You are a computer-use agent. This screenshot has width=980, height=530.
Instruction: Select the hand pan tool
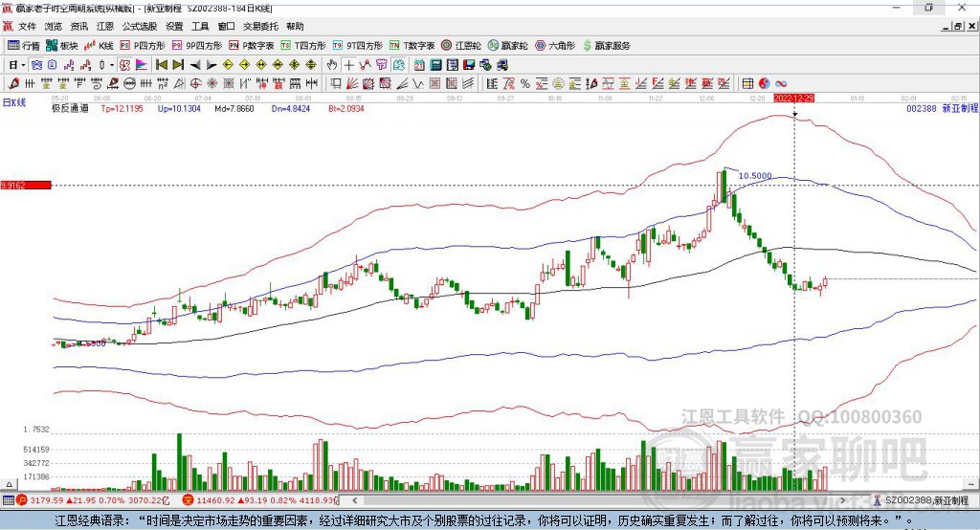tap(332, 65)
